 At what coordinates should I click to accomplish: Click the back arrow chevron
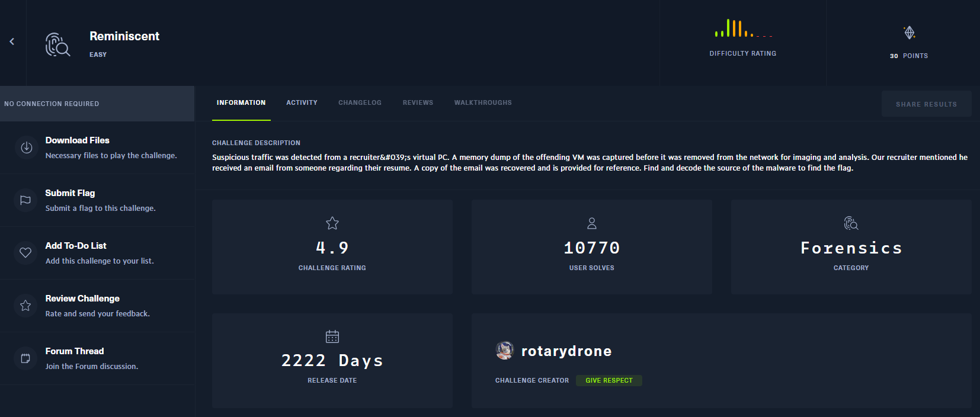pos(12,41)
